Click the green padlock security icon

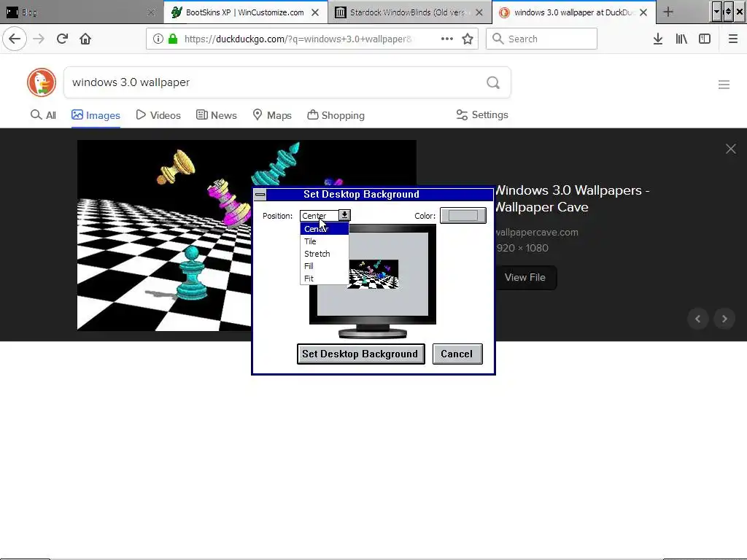[173, 39]
